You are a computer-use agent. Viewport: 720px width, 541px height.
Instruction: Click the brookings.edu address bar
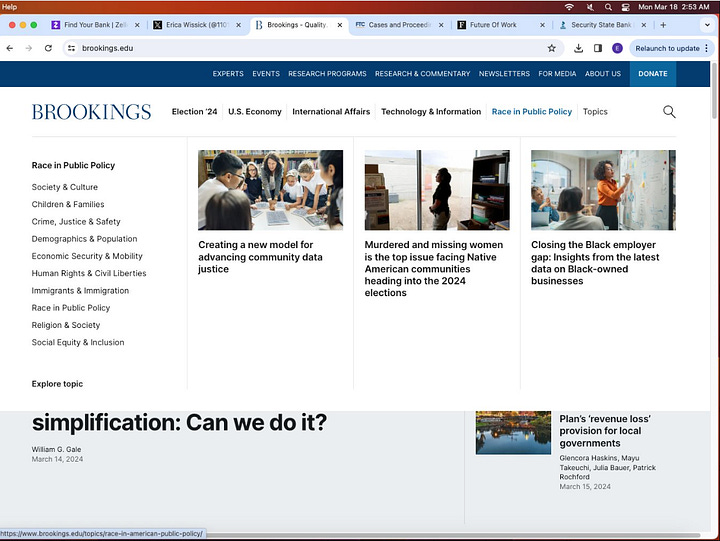coord(312,48)
